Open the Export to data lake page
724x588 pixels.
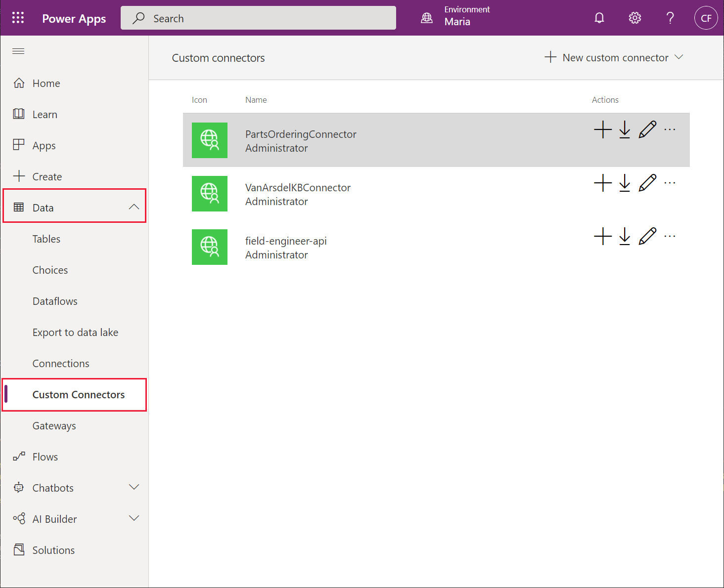point(75,332)
